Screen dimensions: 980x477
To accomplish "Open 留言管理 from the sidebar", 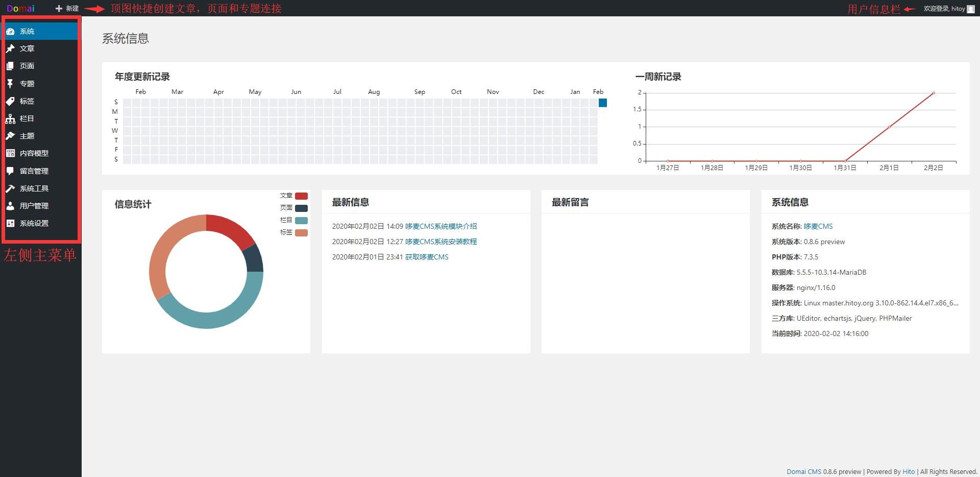I will 41,171.
